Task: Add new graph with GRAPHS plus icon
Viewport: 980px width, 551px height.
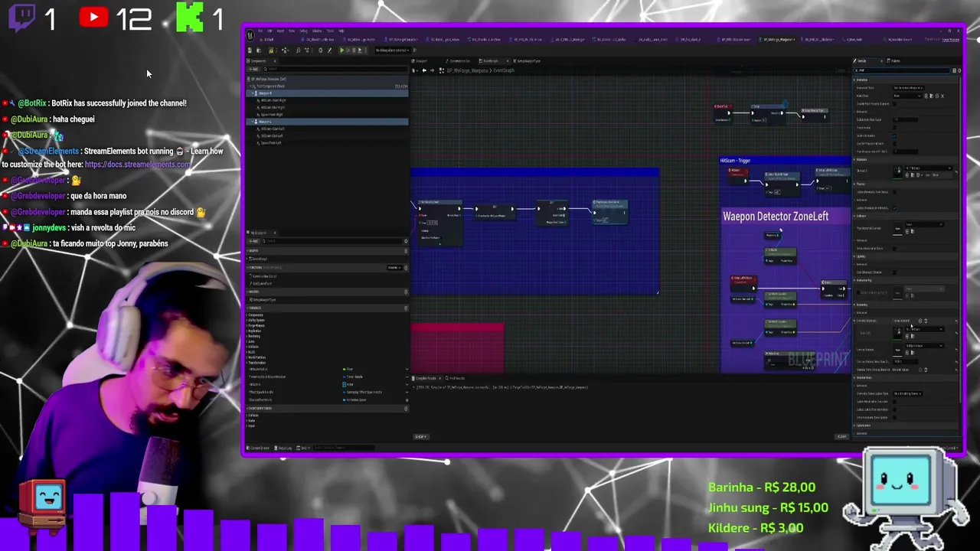Action: click(406, 251)
